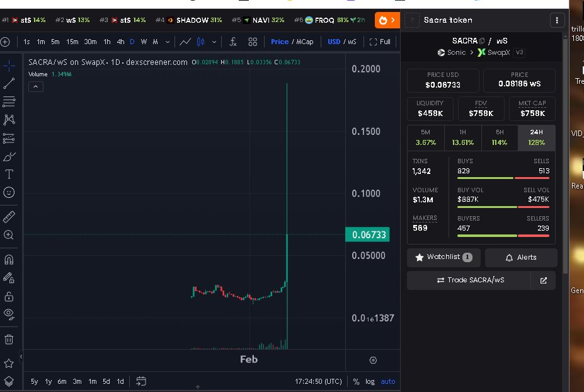The width and height of the screenshot is (584, 392).
Task: Set the chart range to 3m
Action: pos(77,381)
